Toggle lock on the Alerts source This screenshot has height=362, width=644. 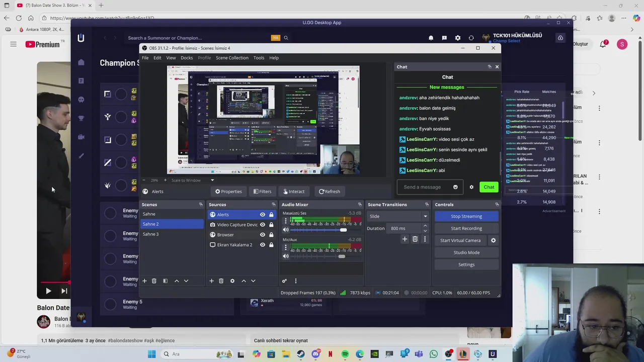pos(271,215)
